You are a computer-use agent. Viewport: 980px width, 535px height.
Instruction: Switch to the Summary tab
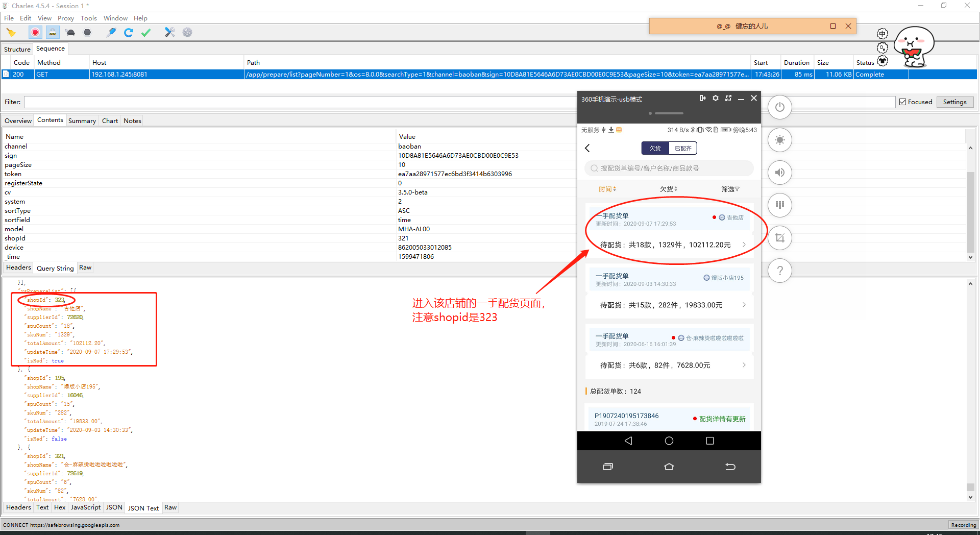pos(82,121)
